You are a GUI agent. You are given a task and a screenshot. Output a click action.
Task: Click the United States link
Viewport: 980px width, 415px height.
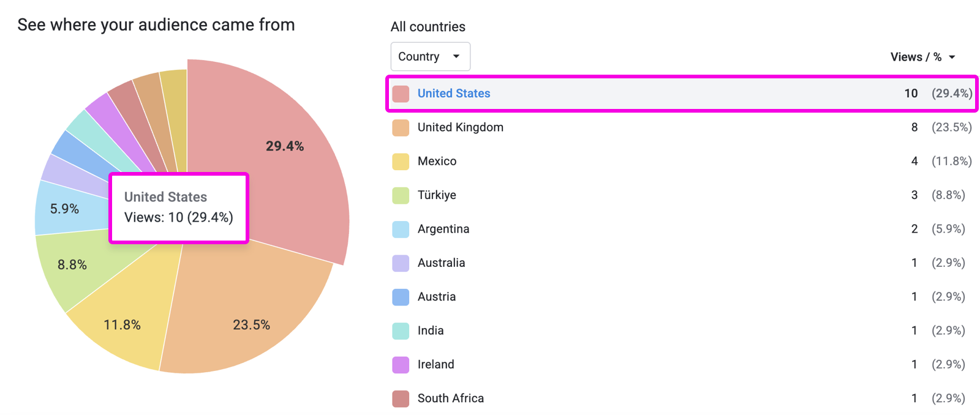pyautogui.click(x=454, y=94)
